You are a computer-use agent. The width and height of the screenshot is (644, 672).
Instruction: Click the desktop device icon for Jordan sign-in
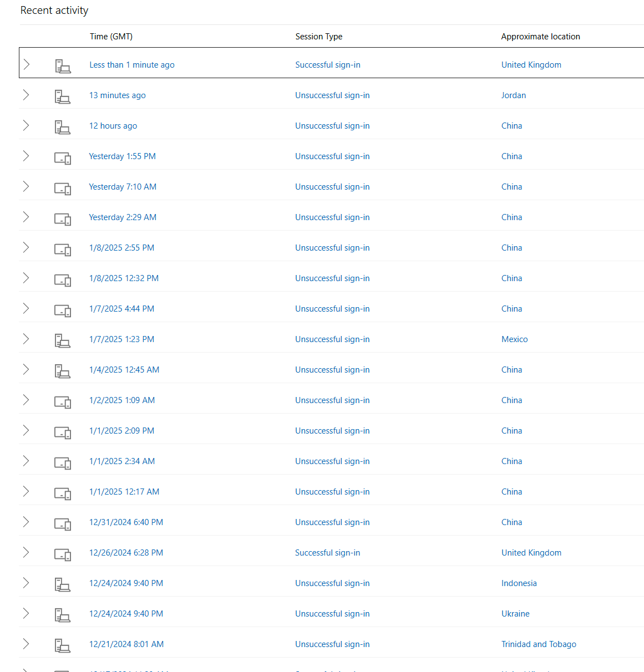coord(63,96)
